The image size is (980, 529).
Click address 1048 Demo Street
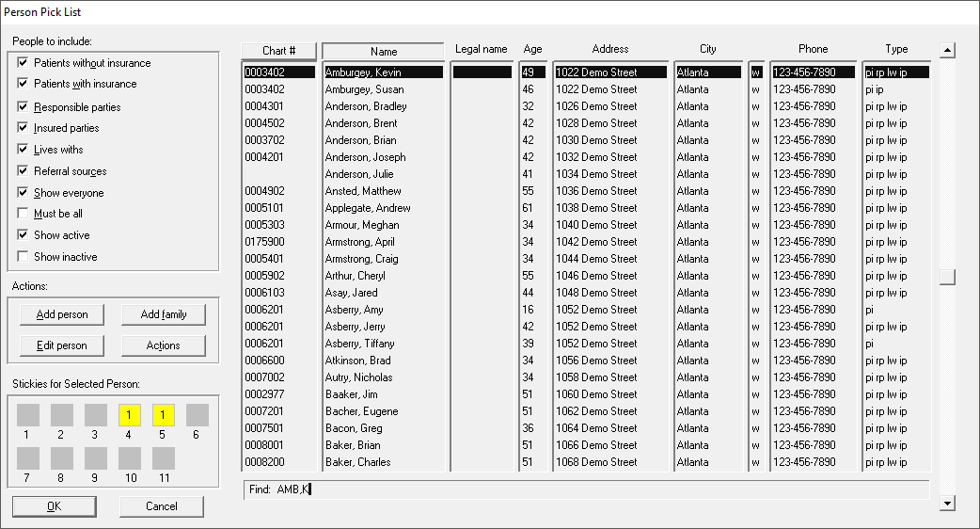click(596, 292)
